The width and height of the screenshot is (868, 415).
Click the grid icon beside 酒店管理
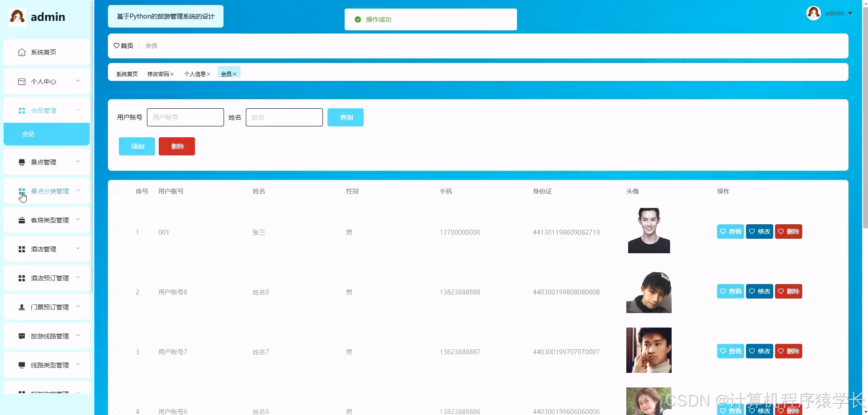[x=21, y=249]
